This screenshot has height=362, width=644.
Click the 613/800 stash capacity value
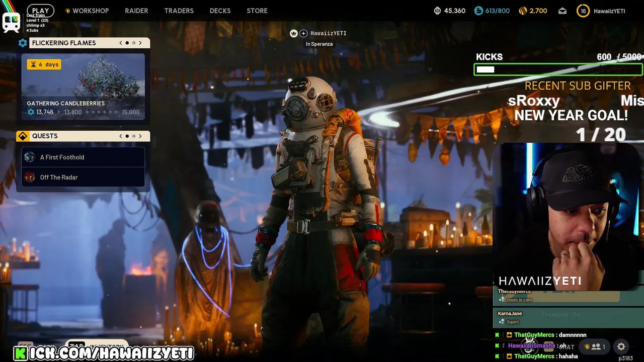coord(497,11)
